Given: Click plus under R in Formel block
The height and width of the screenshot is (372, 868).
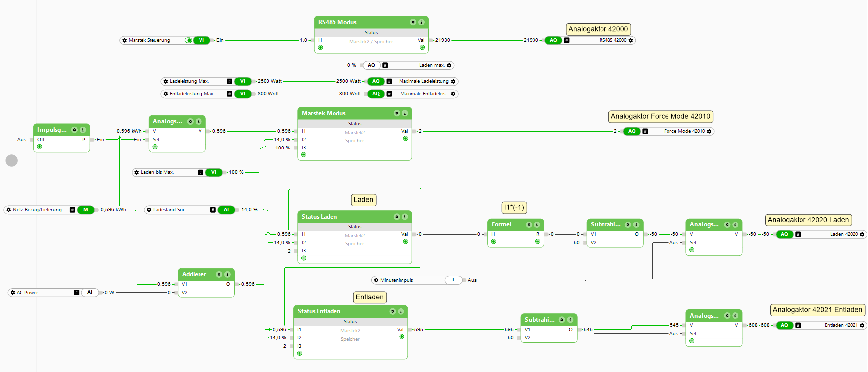Looking at the screenshot, I should coord(538,242).
